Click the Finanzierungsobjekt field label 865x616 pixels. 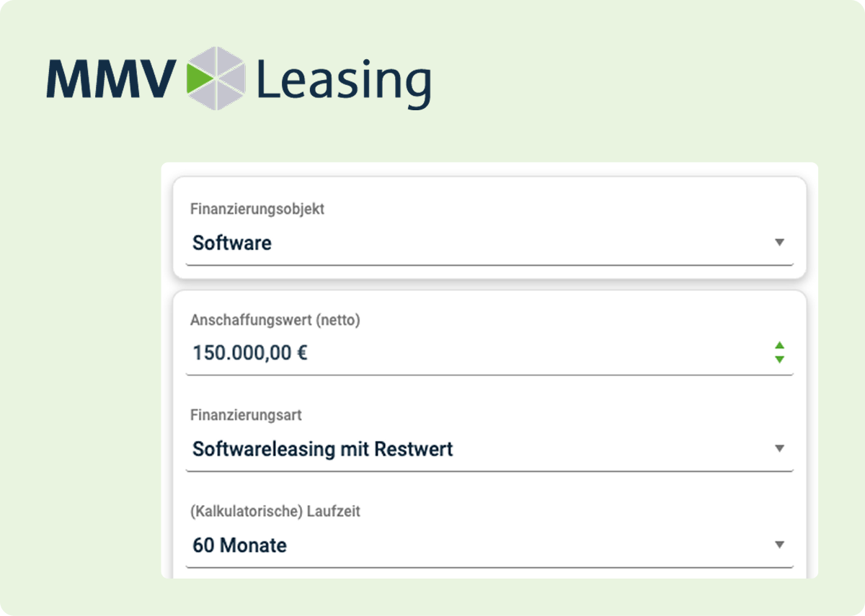click(257, 209)
